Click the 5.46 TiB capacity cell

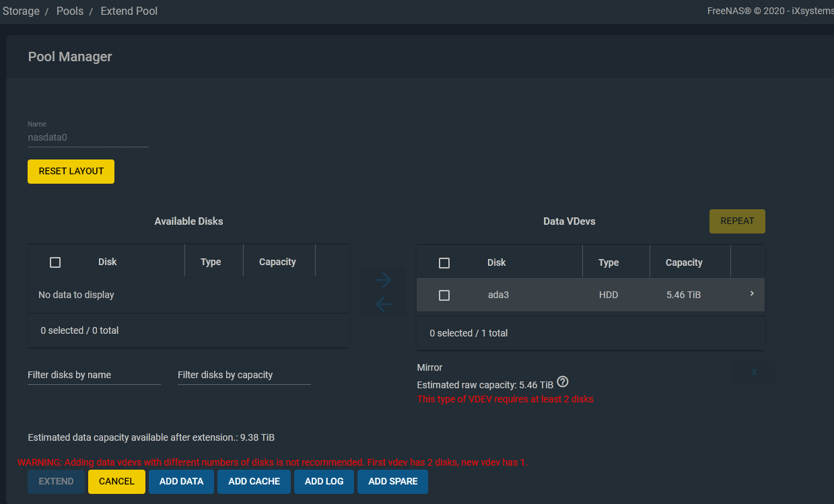pos(683,295)
